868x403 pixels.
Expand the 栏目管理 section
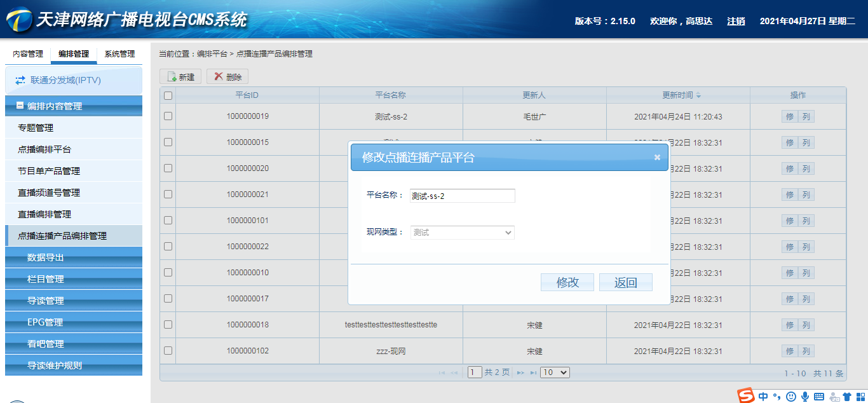click(74, 279)
